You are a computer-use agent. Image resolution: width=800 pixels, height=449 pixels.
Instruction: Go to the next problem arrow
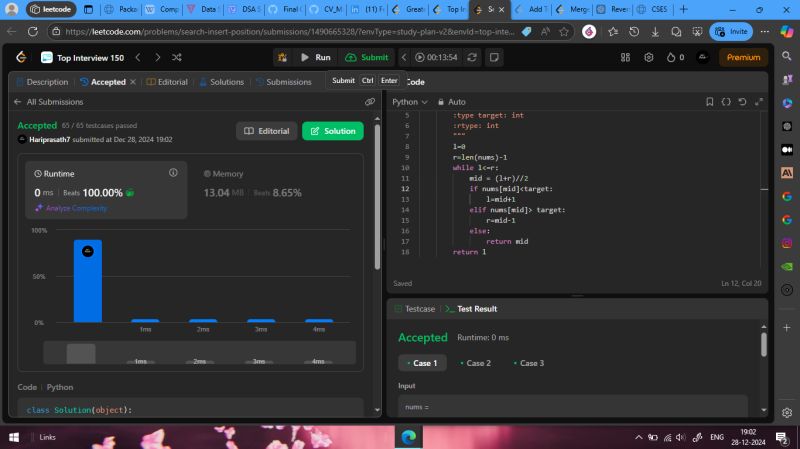pyautogui.click(x=157, y=58)
